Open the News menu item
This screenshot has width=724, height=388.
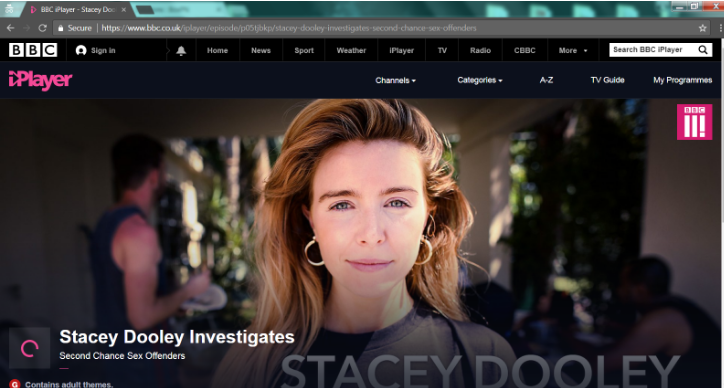pos(261,50)
